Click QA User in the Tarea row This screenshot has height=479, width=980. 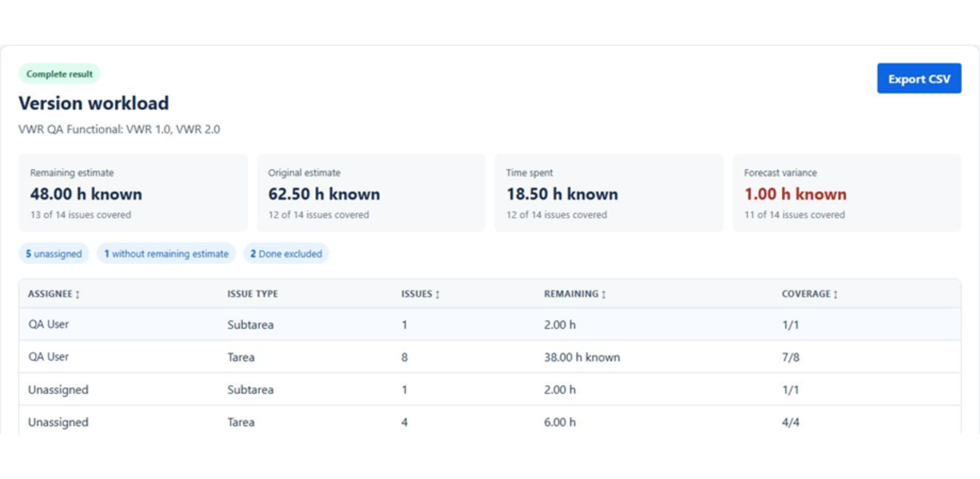click(x=48, y=357)
